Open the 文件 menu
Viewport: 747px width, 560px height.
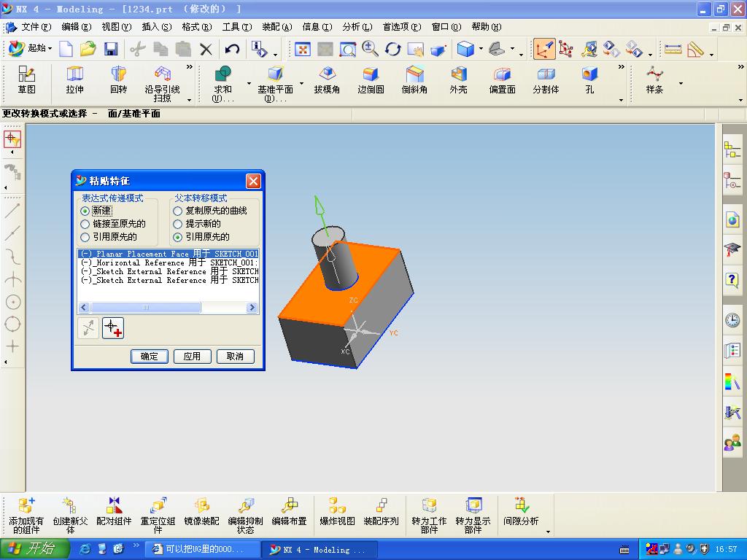click(36, 27)
